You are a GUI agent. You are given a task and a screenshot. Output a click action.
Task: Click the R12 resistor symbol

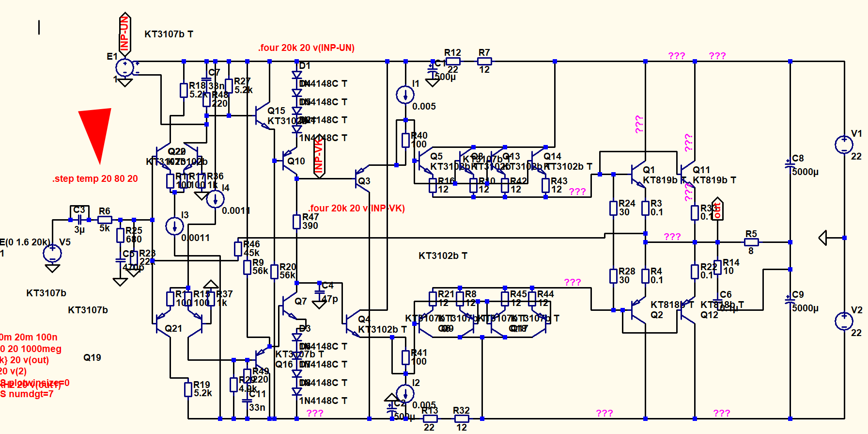click(453, 61)
